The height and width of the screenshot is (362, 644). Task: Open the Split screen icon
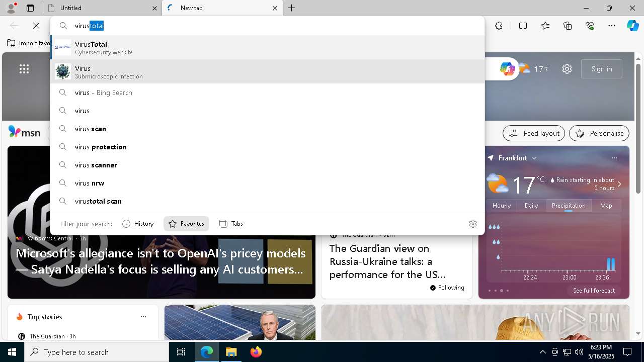point(523,26)
